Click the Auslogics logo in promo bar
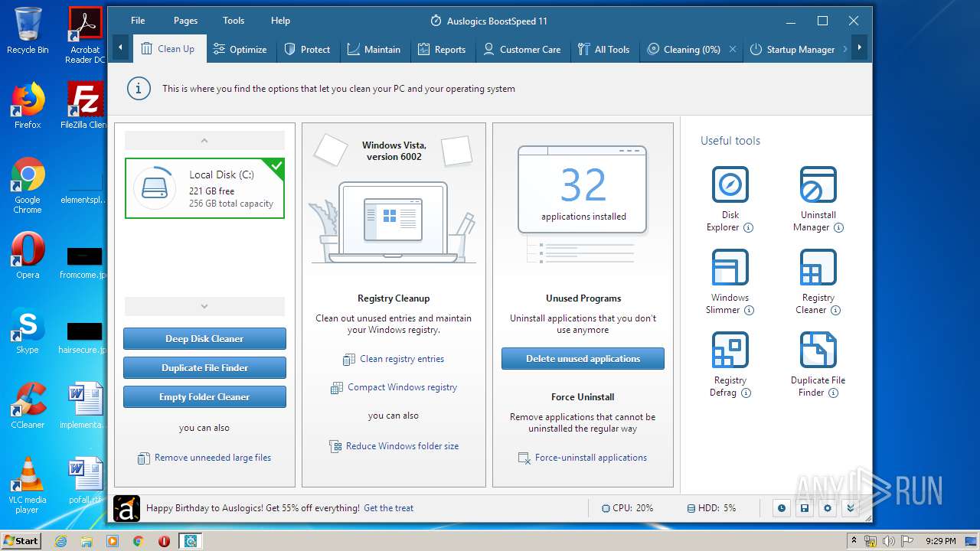The height and width of the screenshot is (551, 980). [x=126, y=508]
